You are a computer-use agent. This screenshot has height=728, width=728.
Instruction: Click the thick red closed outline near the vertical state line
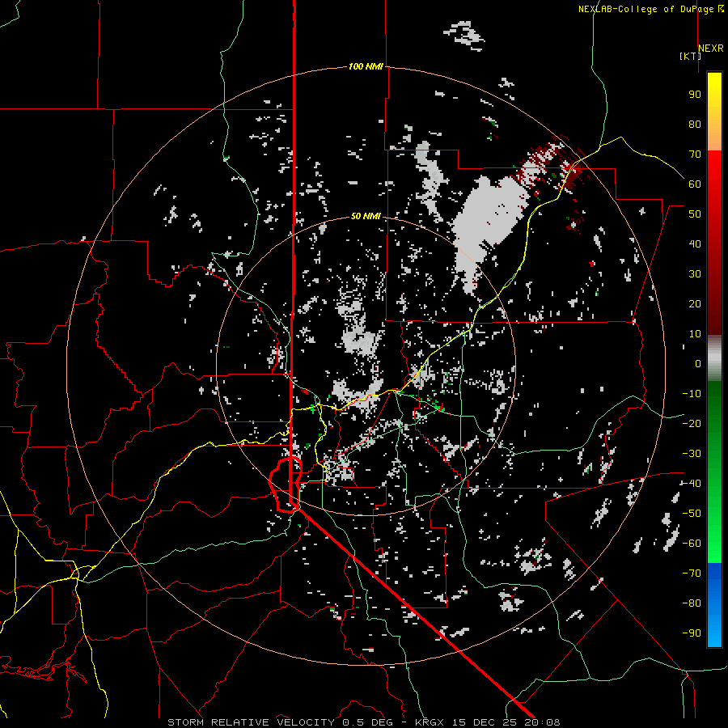[x=285, y=484]
